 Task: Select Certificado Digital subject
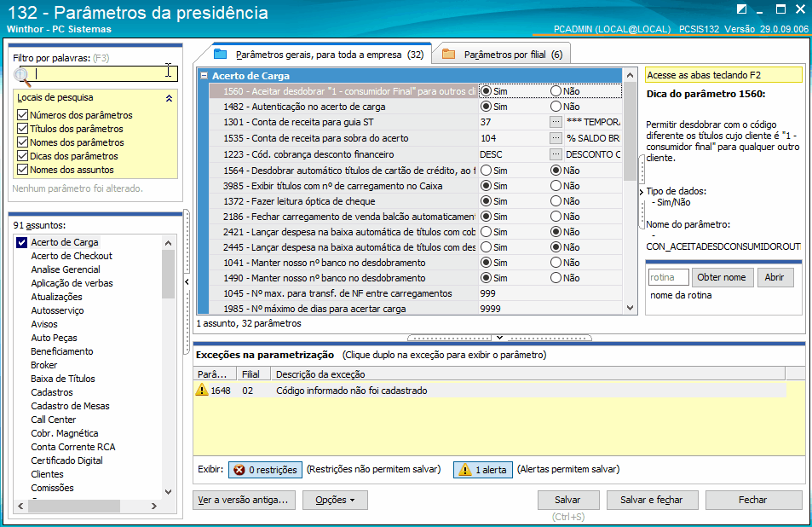tap(66, 460)
